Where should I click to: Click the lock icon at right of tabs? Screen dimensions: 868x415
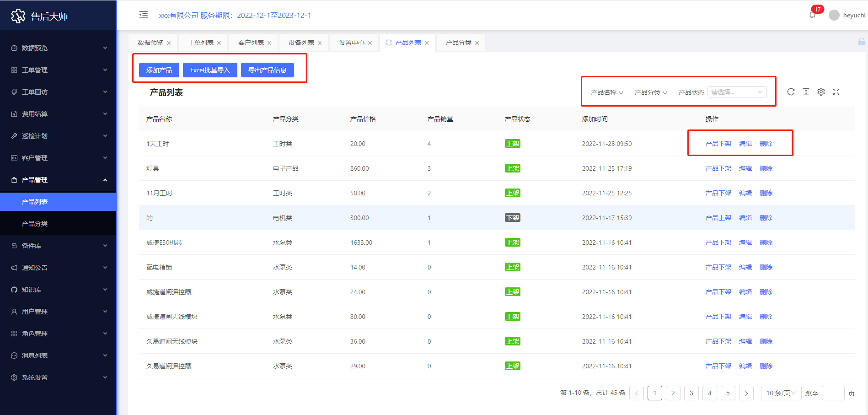[861, 42]
